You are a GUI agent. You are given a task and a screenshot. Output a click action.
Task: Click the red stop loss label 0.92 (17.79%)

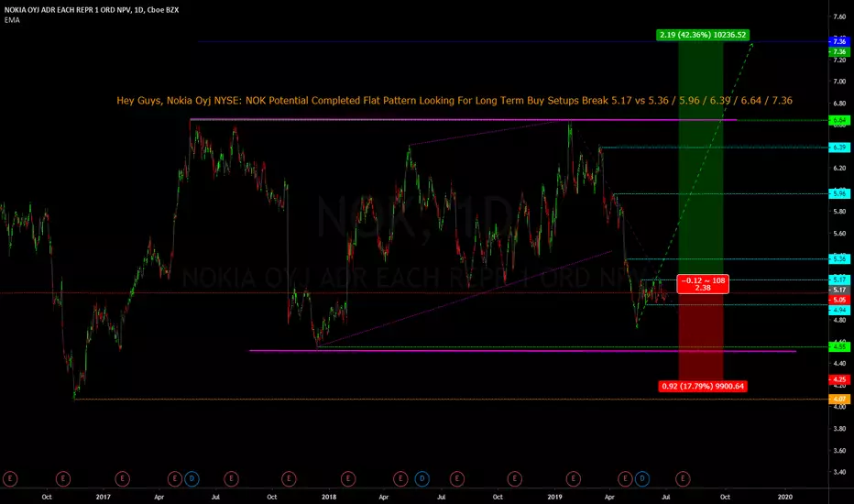[x=703, y=387]
